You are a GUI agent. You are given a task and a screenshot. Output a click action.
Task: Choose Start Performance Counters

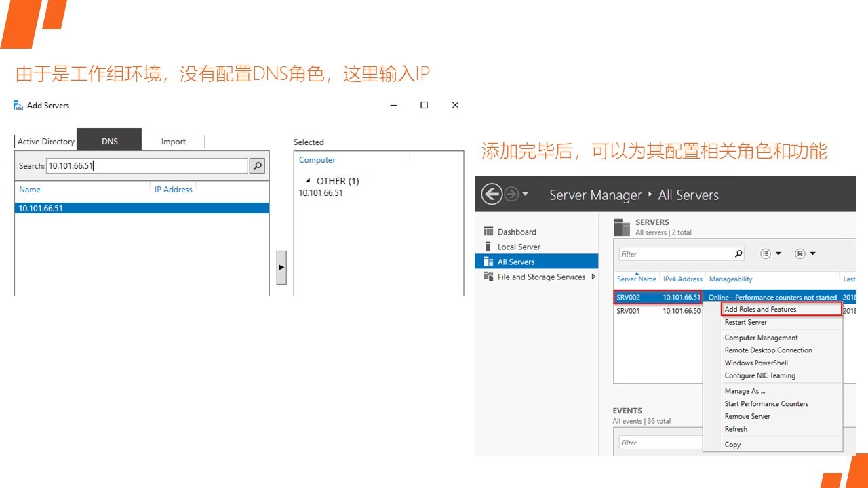(766, 403)
